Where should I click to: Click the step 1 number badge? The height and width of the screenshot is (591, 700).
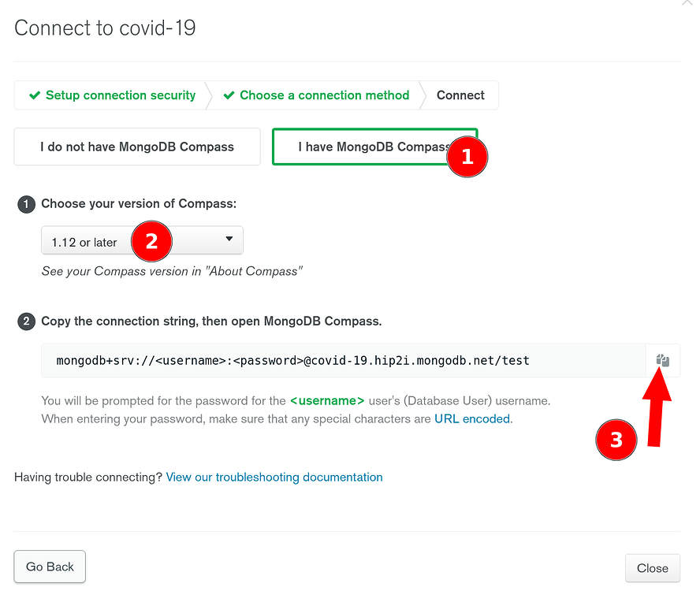pyautogui.click(x=26, y=204)
